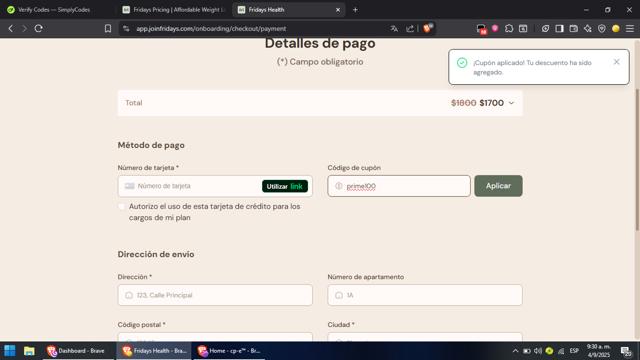Reload the checkout page

(39, 29)
